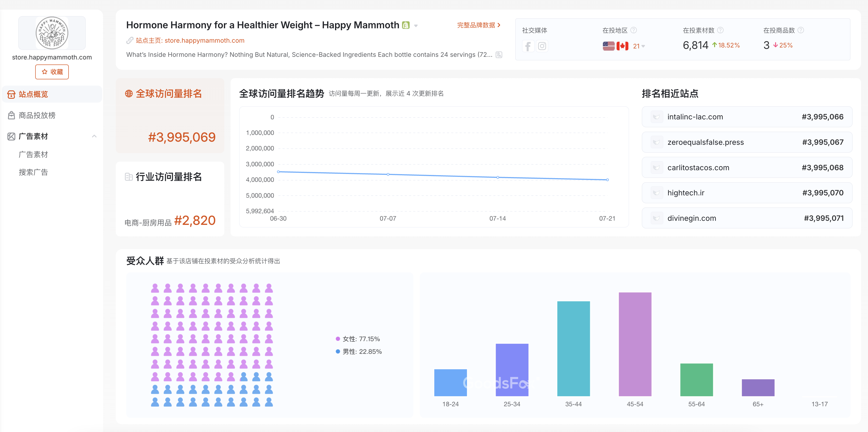This screenshot has height=432, width=868.
Task: Click the Instagram social media icon
Action: point(542,46)
